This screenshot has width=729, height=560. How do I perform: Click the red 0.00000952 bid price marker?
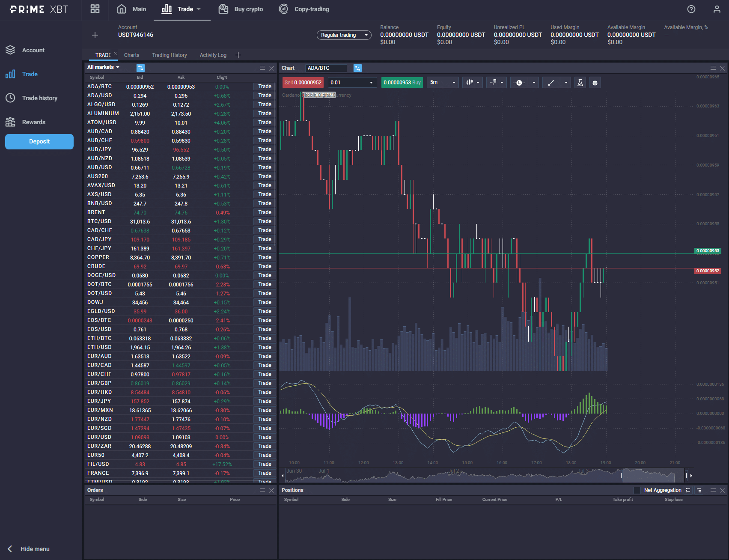[x=707, y=271]
